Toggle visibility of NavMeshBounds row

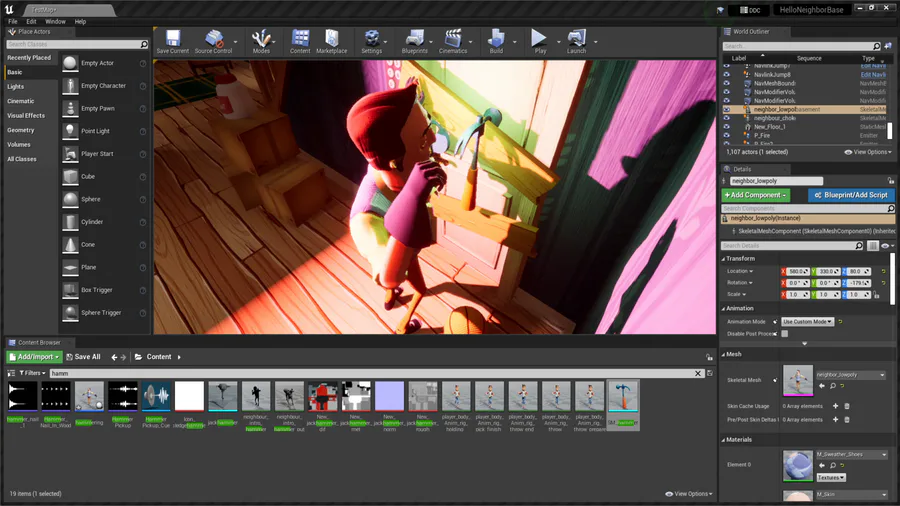726,83
